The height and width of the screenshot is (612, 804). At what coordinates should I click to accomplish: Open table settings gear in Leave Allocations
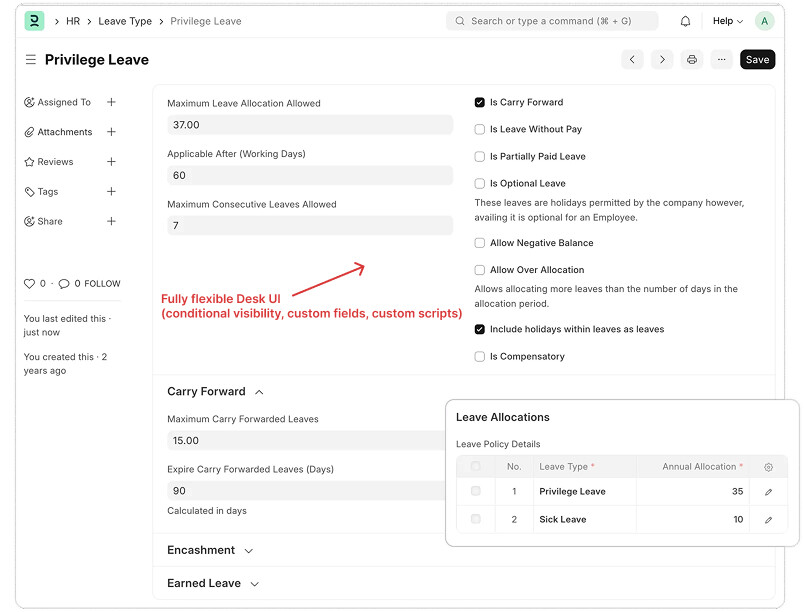point(768,467)
